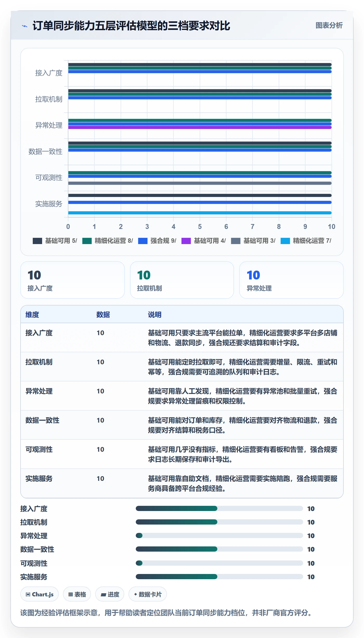Toggle the blue 强合规 9/ legend swatch
The width and height of the screenshot is (364, 638).
click(x=143, y=241)
